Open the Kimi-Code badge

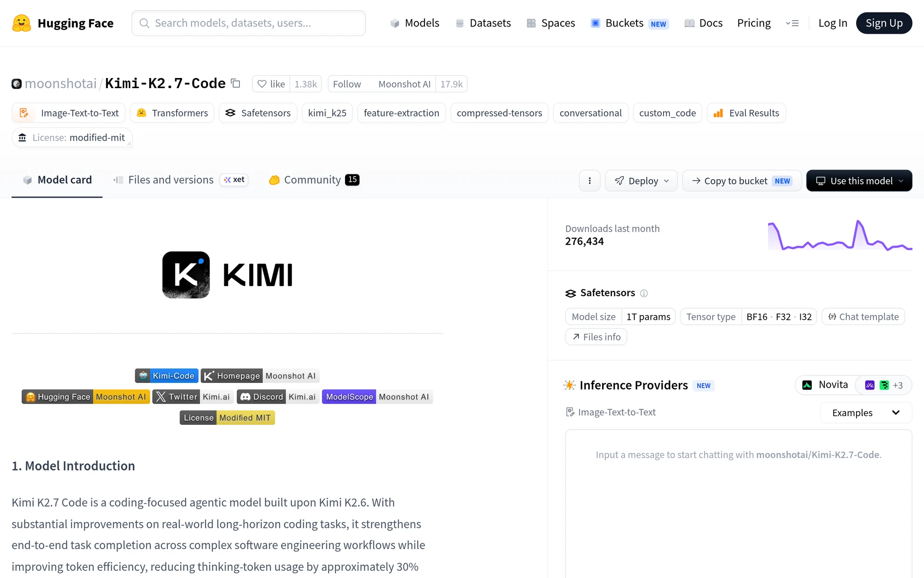[x=166, y=376]
